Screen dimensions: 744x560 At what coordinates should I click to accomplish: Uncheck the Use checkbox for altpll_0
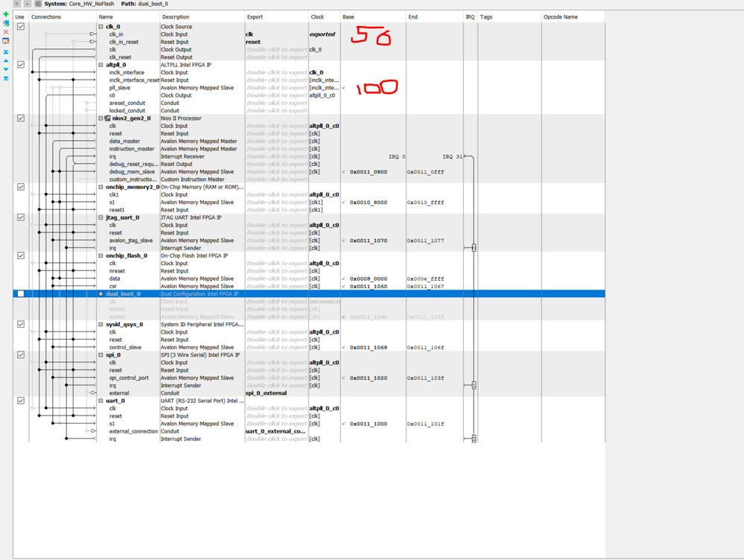click(x=21, y=65)
